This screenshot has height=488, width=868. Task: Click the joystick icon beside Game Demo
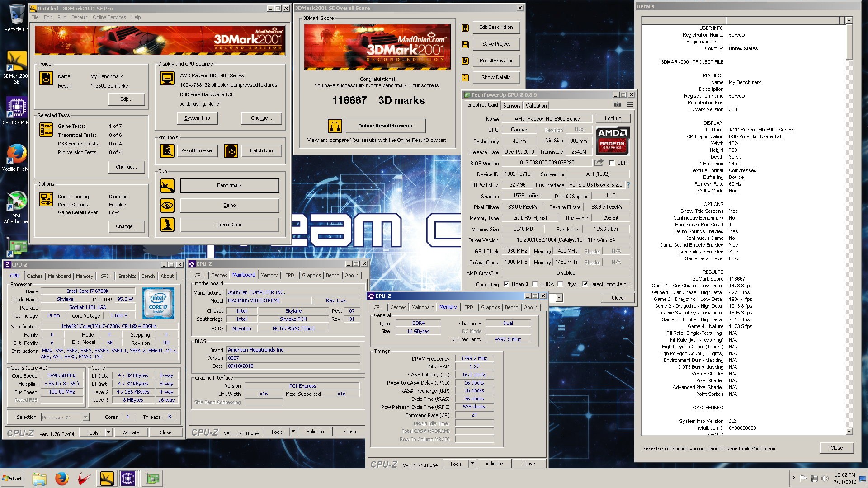167,225
